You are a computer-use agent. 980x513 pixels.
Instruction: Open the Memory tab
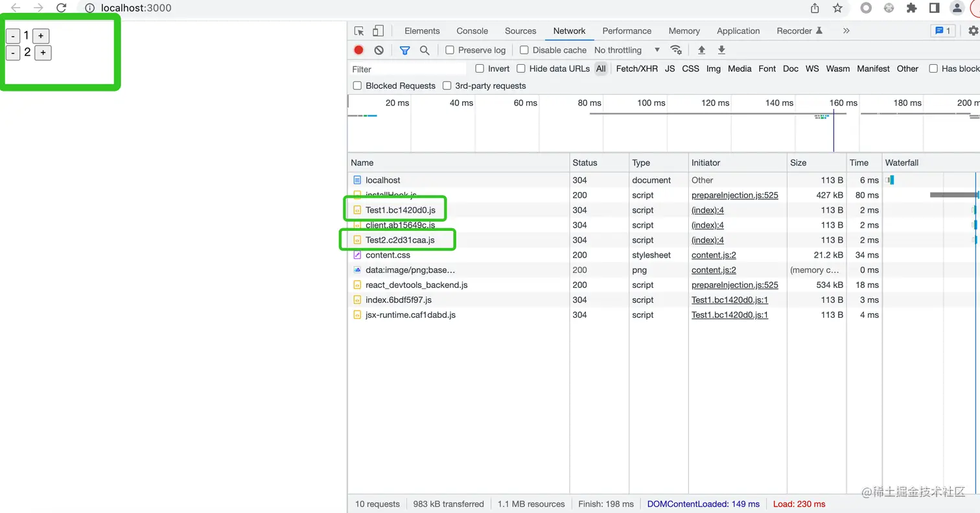tap(684, 30)
